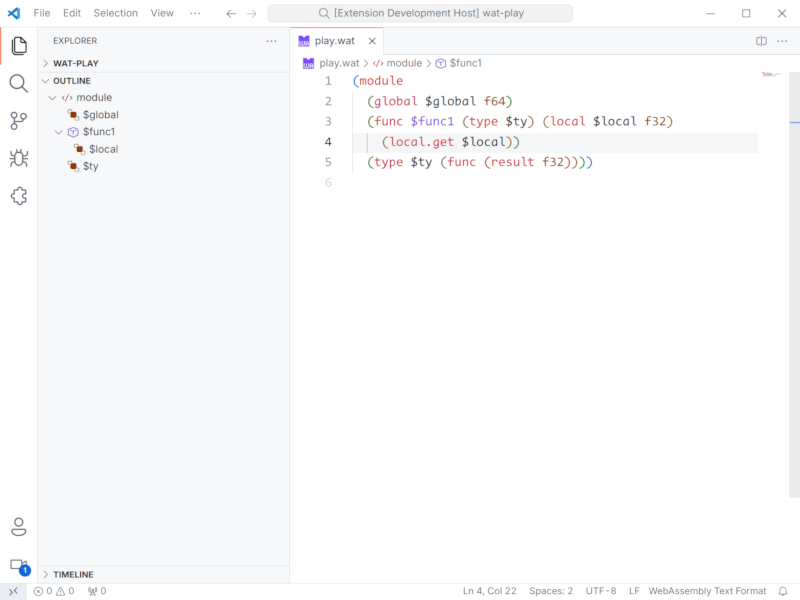Open the Source Control view
Screen dimensions: 800x600
pyautogui.click(x=18, y=121)
